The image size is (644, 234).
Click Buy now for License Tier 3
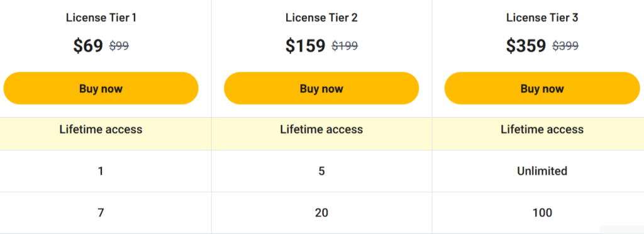point(542,88)
